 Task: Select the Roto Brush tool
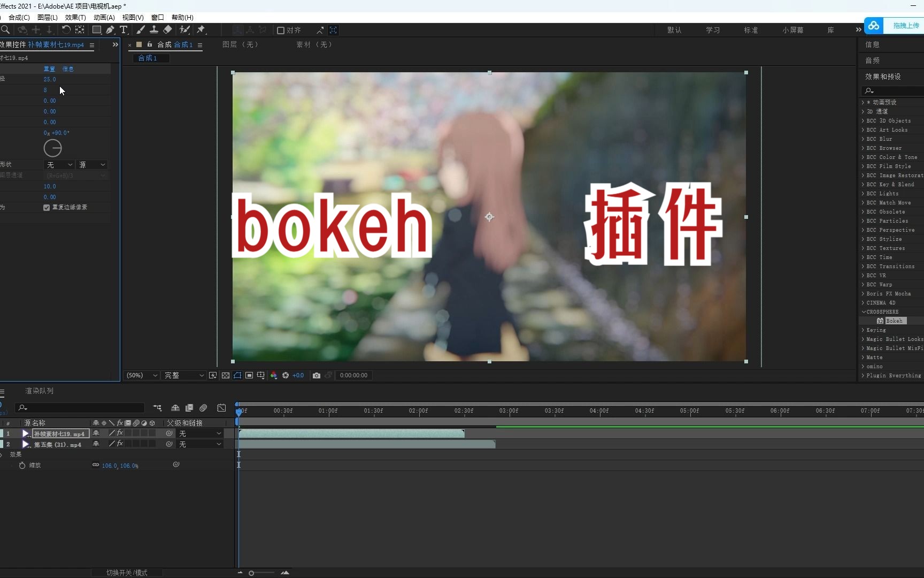pyautogui.click(x=184, y=30)
